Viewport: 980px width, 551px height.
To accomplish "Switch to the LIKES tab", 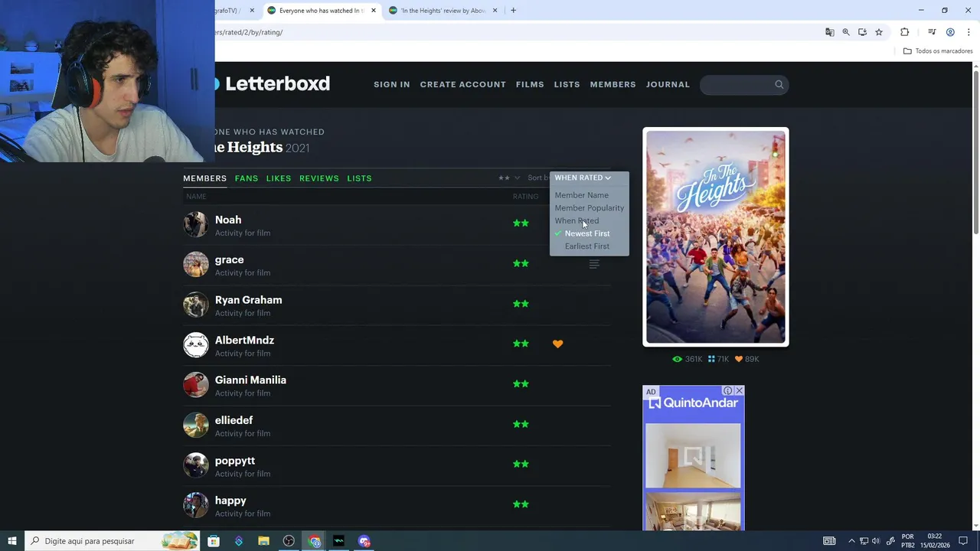I will click(279, 178).
